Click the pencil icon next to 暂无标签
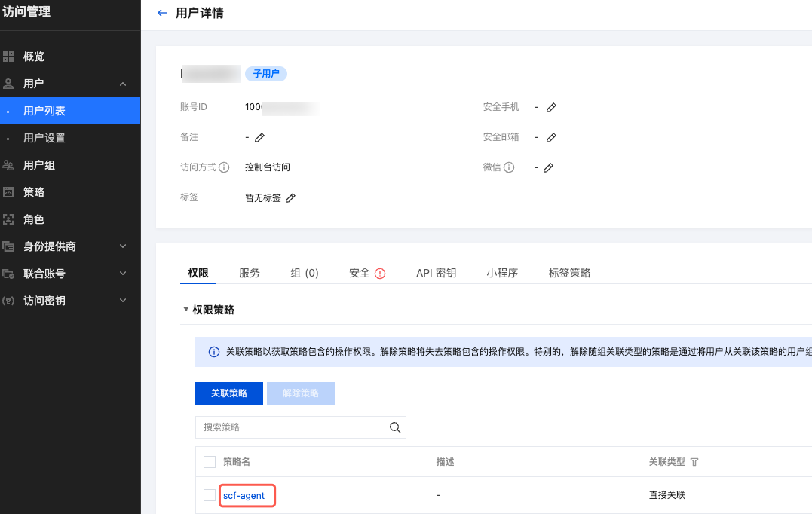The height and width of the screenshot is (514, 812). [x=290, y=197]
